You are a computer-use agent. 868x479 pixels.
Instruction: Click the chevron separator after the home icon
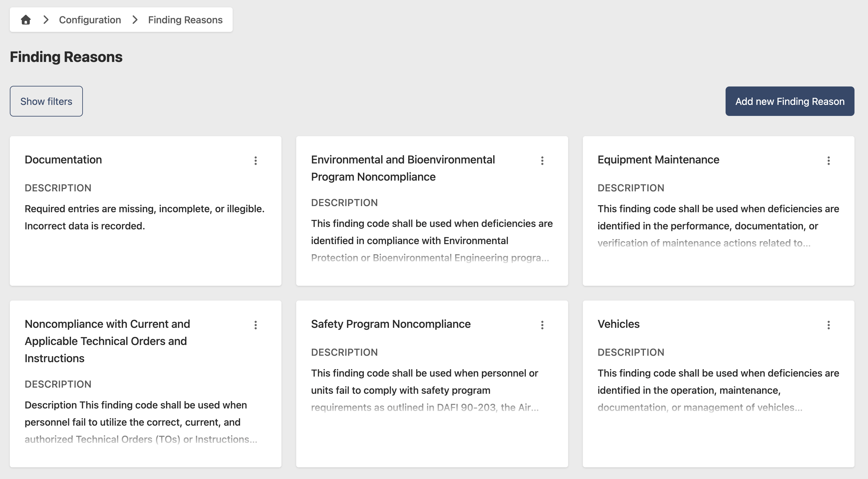click(46, 20)
